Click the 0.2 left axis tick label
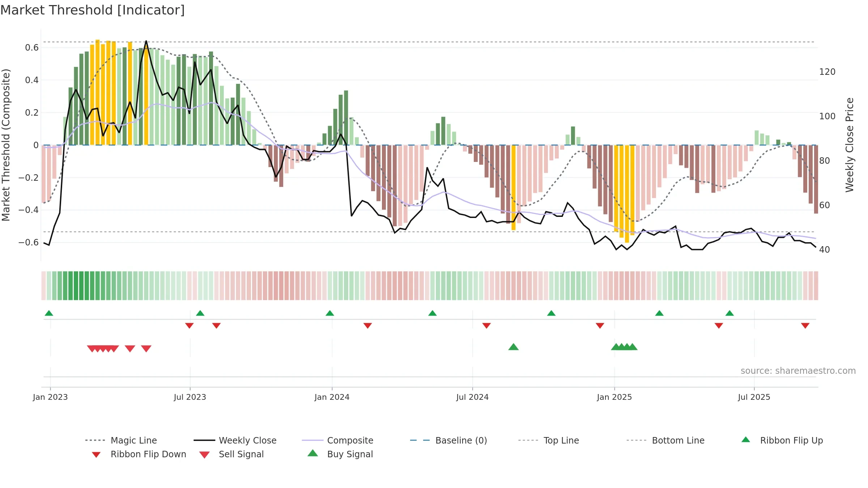Viewport: 868px width, 488px height. 32,112
